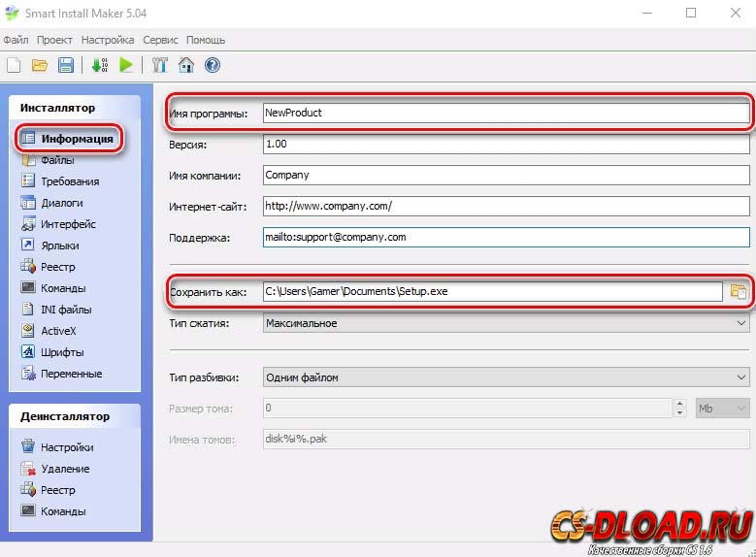Click the Поддержка email field
Screen dimensions: 756x557
tap(507, 238)
